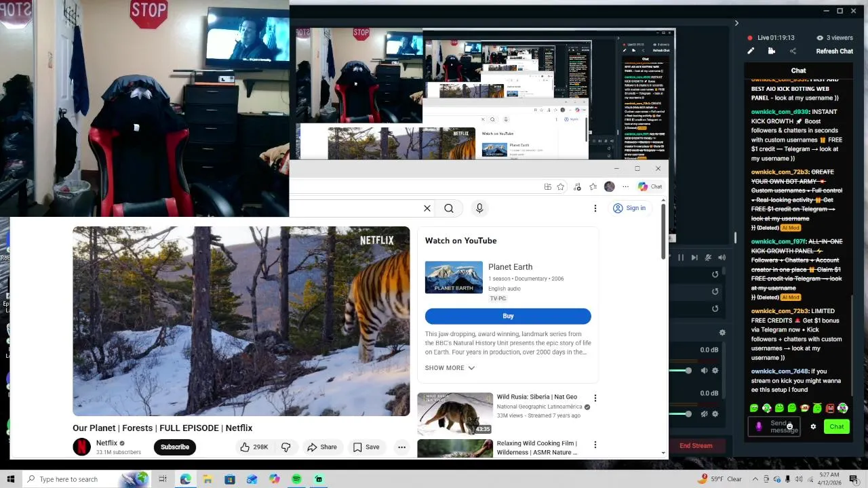Open the weather widget showing 59°F Clear

pyautogui.click(x=720, y=479)
